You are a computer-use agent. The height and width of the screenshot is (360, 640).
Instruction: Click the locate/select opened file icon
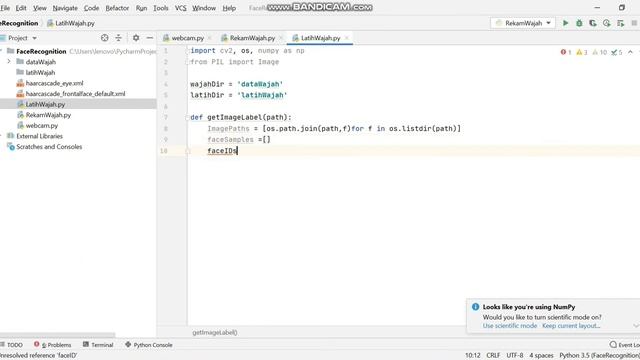(104, 38)
